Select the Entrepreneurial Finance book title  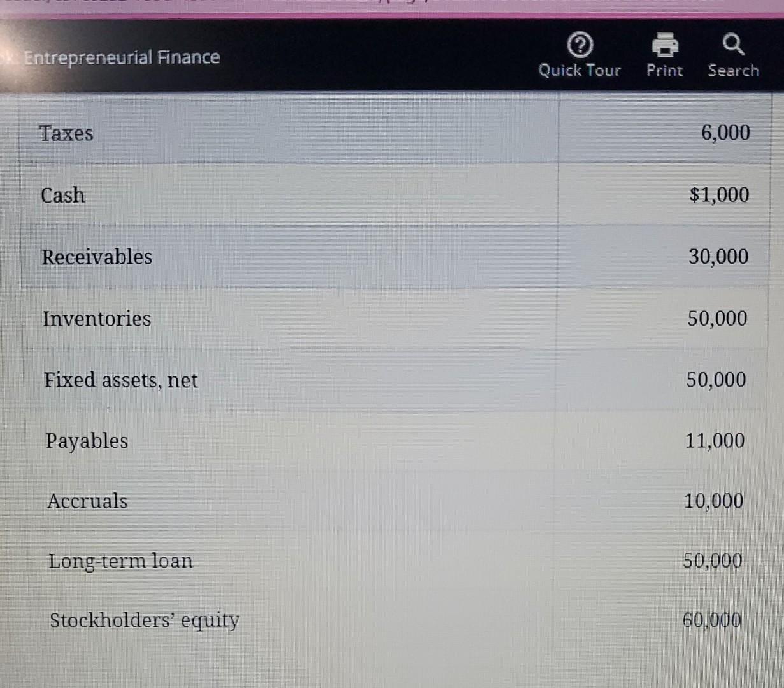tap(120, 57)
